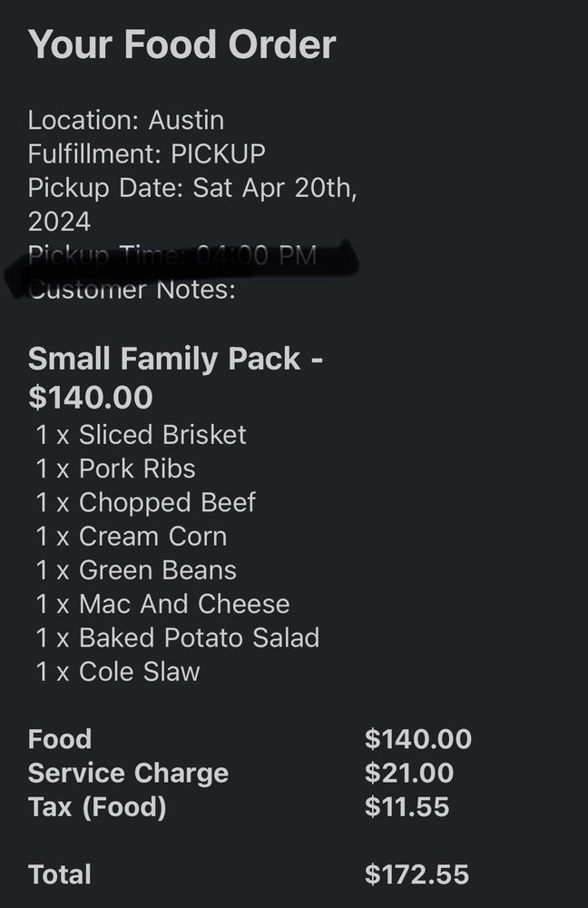The image size is (588, 908).
Task: Select the Pork Ribs item
Action: coord(116,469)
